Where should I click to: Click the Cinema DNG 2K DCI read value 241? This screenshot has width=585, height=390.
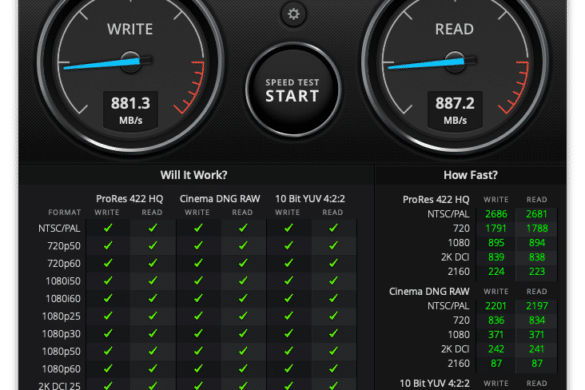click(x=536, y=349)
